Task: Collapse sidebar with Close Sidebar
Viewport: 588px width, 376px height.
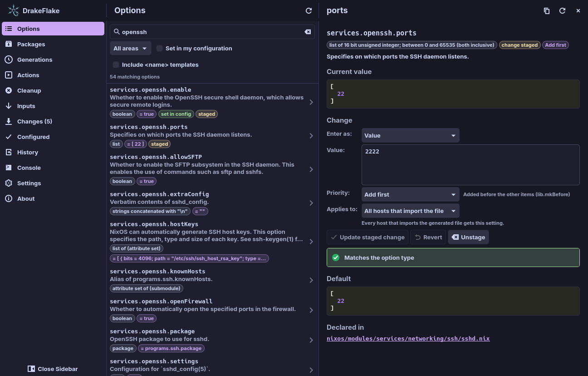Action: [x=53, y=369]
